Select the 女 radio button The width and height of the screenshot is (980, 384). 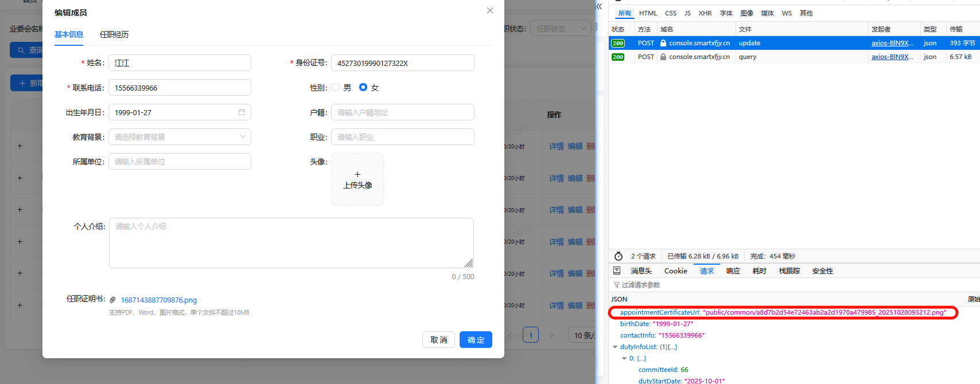pyautogui.click(x=363, y=87)
